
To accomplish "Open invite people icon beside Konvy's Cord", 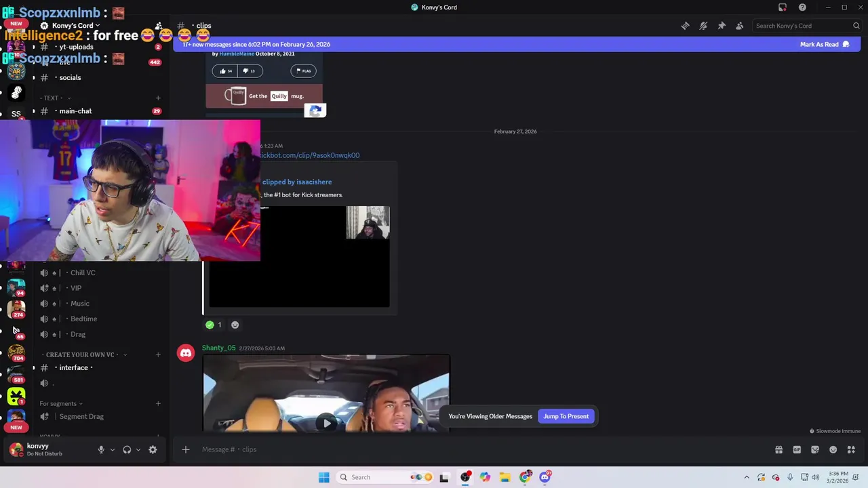I will point(159,26).
